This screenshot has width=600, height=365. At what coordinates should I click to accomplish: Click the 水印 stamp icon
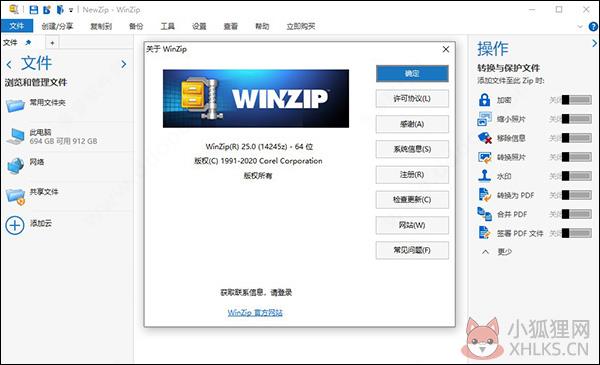tap(484, 176)
